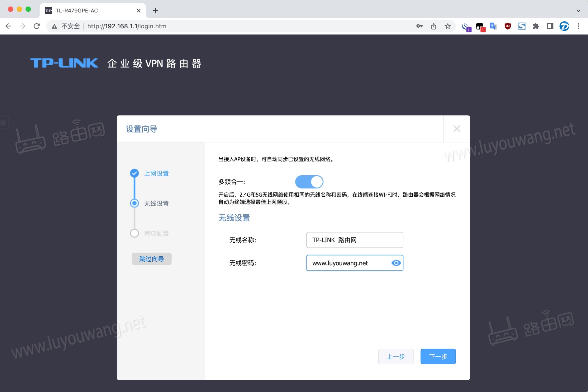
Task: Click the 下一步 button
Action: (438, 356)
